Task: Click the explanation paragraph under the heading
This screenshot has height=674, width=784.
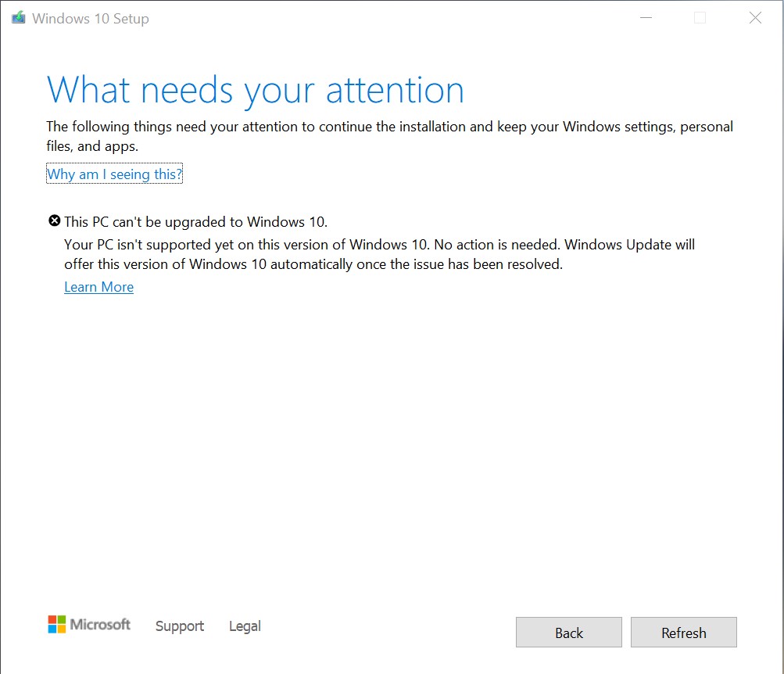Action: tap(389, 135)
